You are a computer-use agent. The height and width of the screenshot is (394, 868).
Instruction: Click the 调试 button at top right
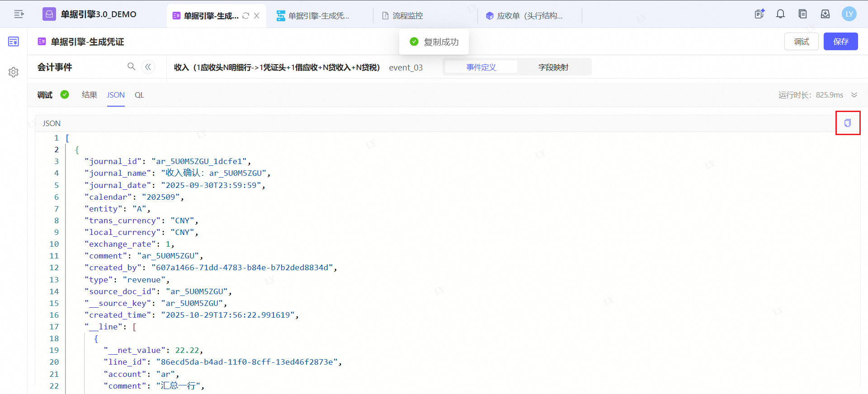click(x=801, y=42)
